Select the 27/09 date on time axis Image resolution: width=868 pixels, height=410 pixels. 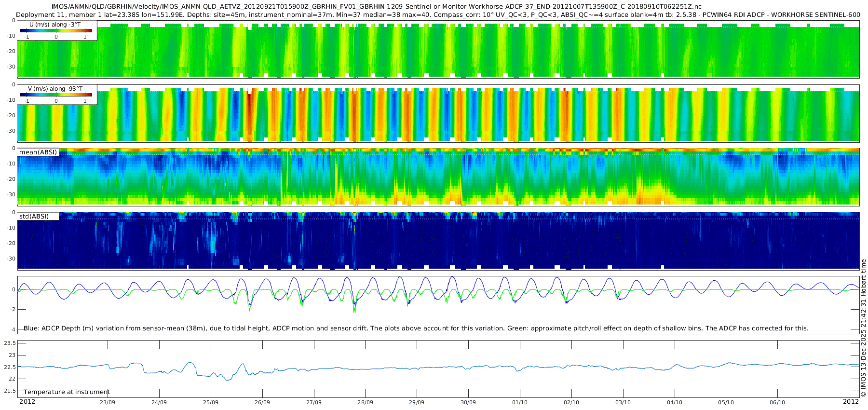[313, 402]
